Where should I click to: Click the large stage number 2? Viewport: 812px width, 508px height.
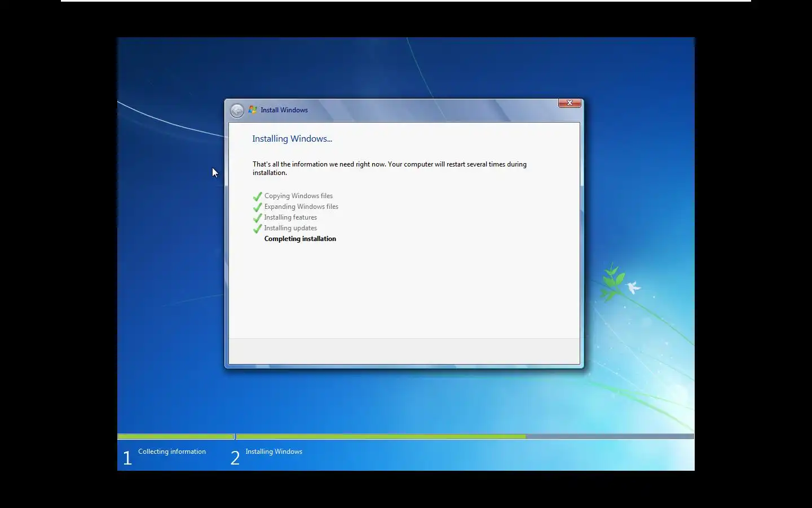point(235,458)
